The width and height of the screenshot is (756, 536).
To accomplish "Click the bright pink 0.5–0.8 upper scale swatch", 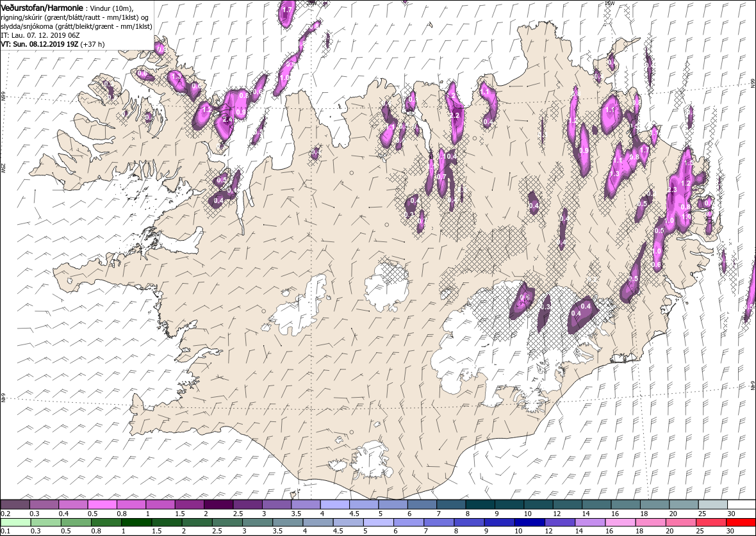I will [103, 504].
